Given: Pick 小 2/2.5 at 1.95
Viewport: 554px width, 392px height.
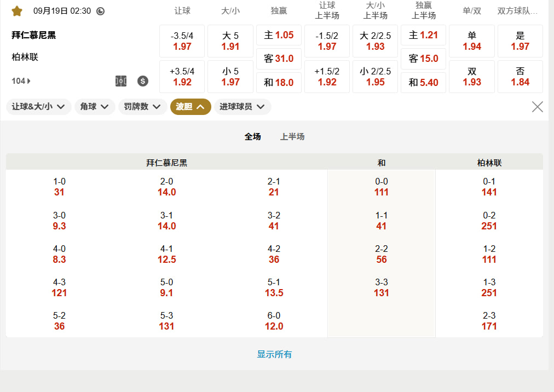Looking at the screenshot, I should click(x=375, y=77).
